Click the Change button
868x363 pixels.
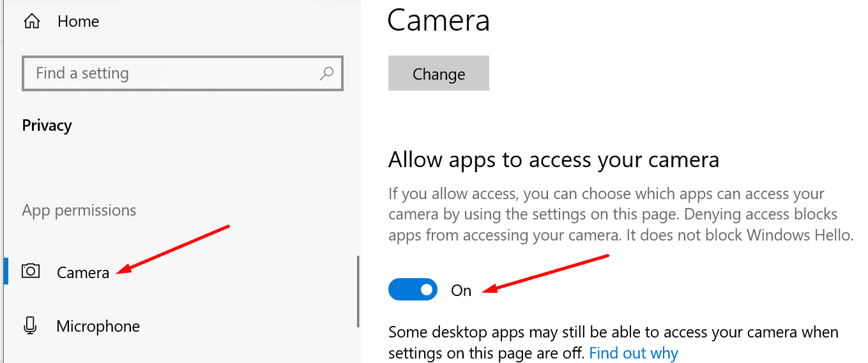(x=439, y=73)
